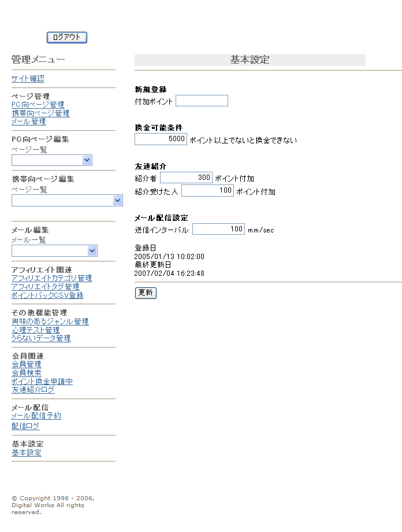Open ポイント換金申請中 link
The width and height of the screenshot is (402, 532).
tap(42, 381)
